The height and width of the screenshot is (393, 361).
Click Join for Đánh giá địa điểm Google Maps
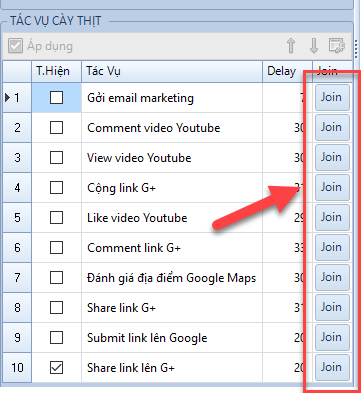[x=332, y=277]
